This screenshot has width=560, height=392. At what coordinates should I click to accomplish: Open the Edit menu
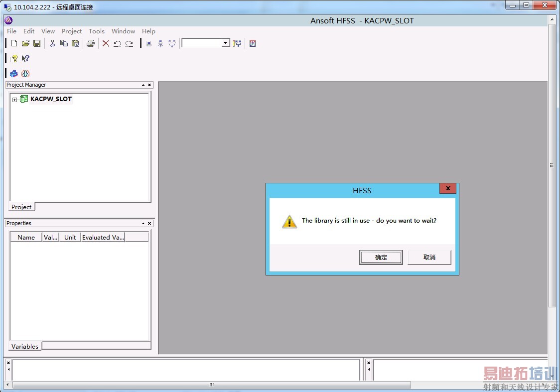pos(29,31)
